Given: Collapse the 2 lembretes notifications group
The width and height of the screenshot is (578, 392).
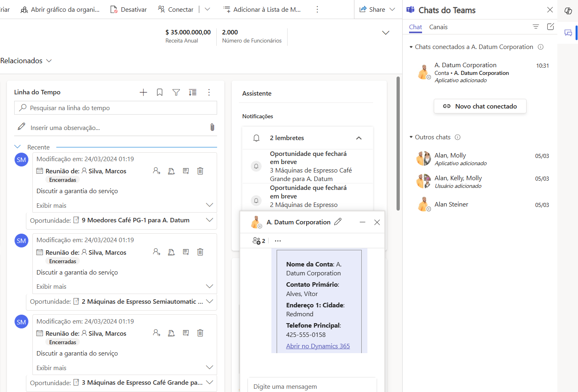Looking at the screenshot, I should [x=359, y=138].
